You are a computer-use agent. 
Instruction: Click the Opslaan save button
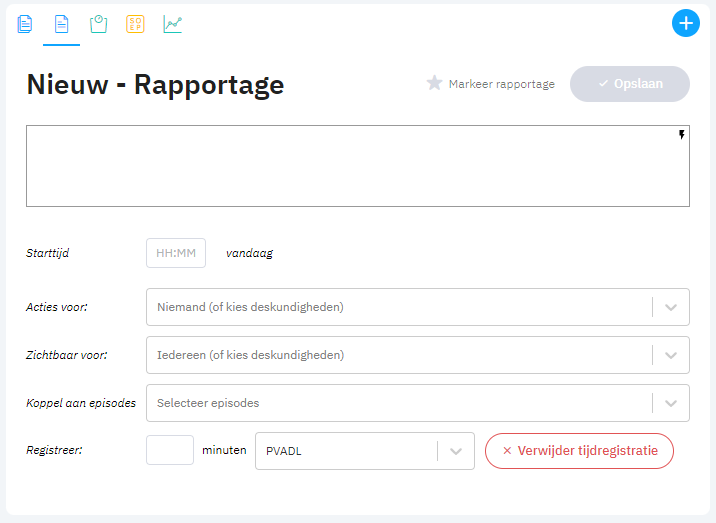point(630,84)
